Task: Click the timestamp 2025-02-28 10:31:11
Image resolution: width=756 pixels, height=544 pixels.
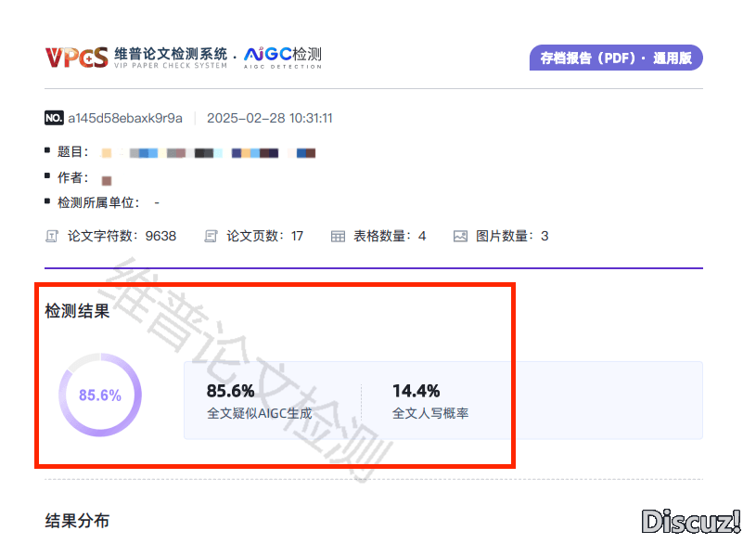Action: (269, 118)
